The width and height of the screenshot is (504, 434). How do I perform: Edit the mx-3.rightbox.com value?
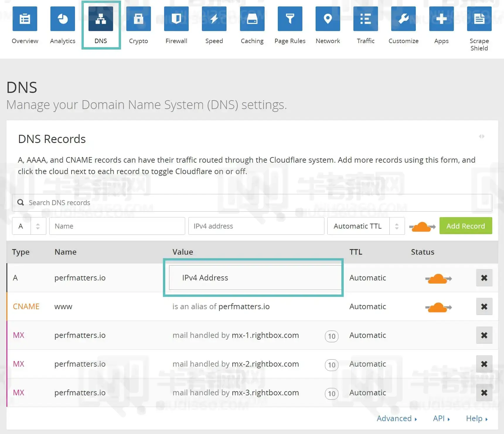[x=236, y=393]
